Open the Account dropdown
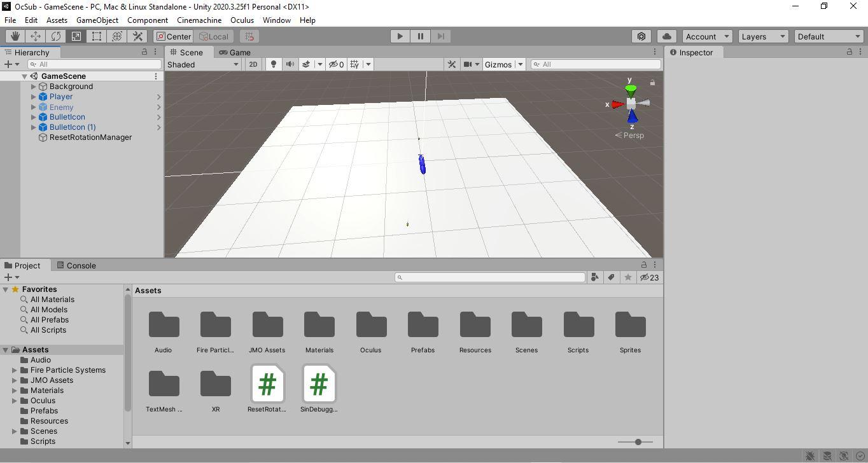868x463 pixels. tap(707, 36)
